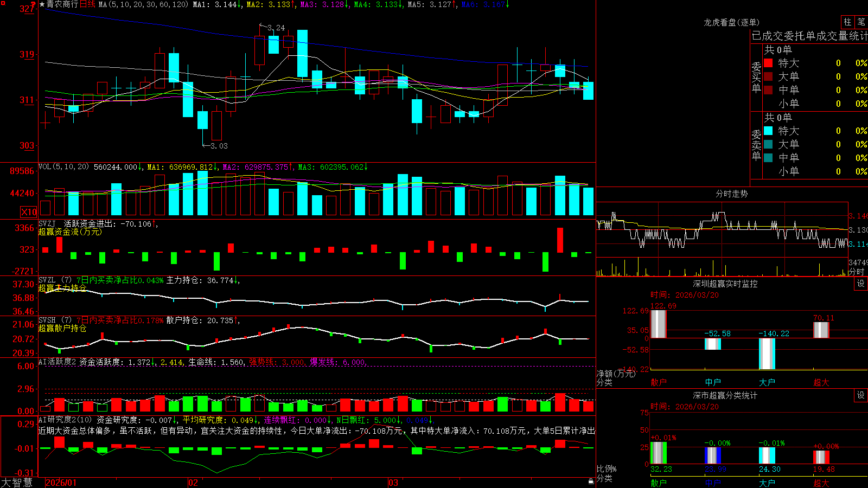Click the 深市超赢分类统计 panel title
Image resolution: width=868 pixels, height=488 pixels.
(x=725, y=395)
